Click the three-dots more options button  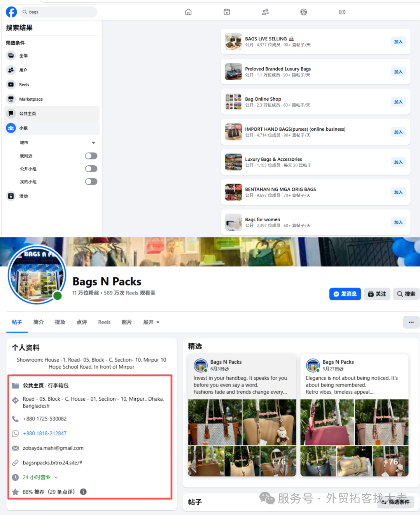[x=411, y=322]
